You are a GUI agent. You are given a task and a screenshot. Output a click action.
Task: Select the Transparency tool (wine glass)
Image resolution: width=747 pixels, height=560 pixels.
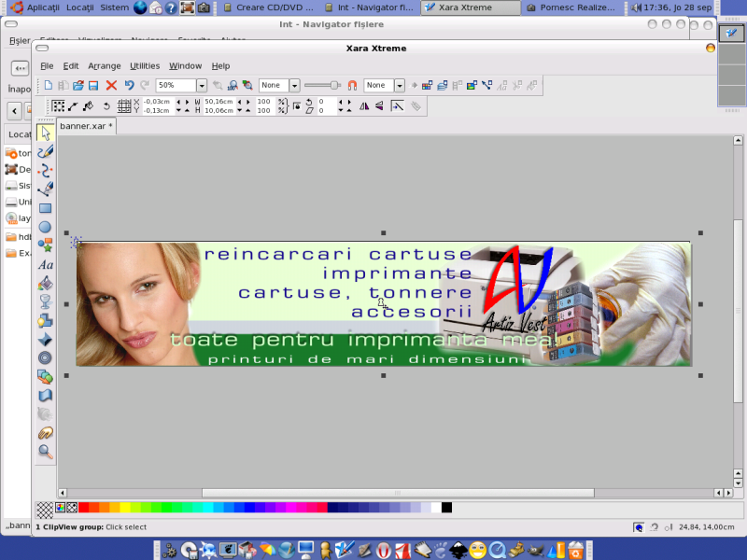pos(45,301)
